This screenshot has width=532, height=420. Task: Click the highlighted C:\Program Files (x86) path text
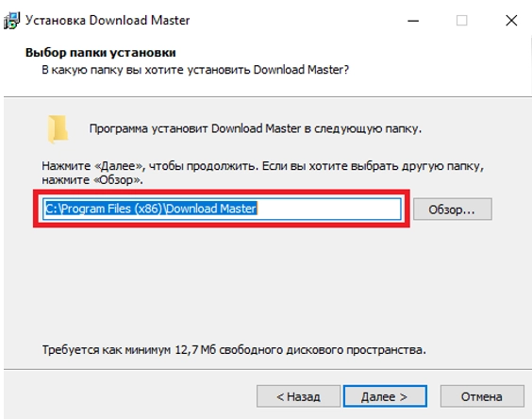coord(151,209)
